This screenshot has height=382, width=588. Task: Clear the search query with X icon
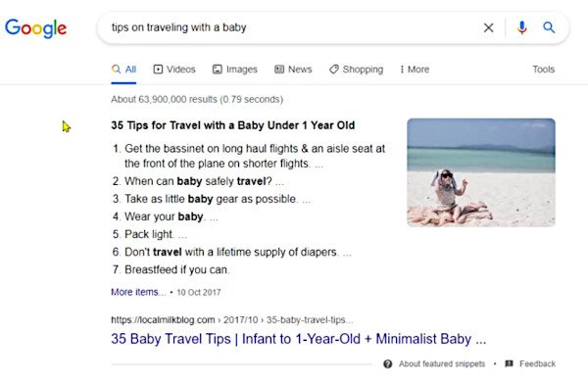tap(488, 27)
